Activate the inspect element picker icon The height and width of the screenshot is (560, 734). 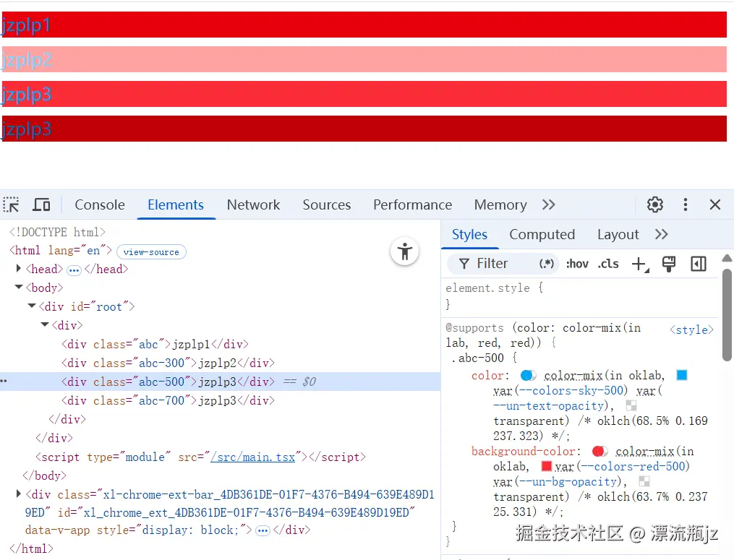tap(12, 204)
